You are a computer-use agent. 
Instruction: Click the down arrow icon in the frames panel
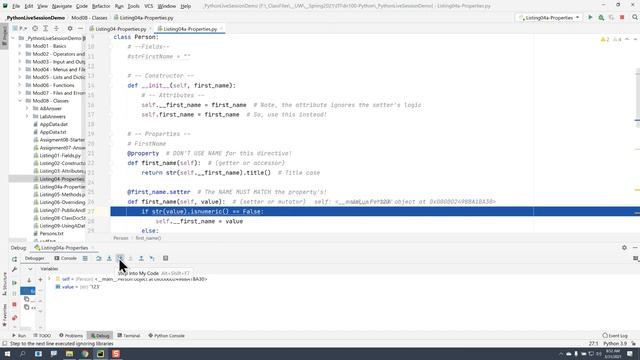tap(29, 280)
